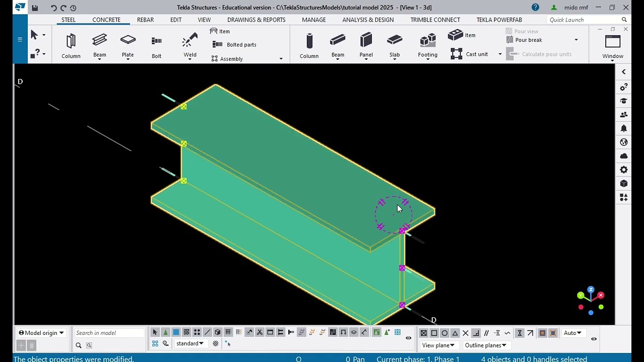The image size is (644, 362).
Task: Select the Footing tool
Action: point(428,46)
